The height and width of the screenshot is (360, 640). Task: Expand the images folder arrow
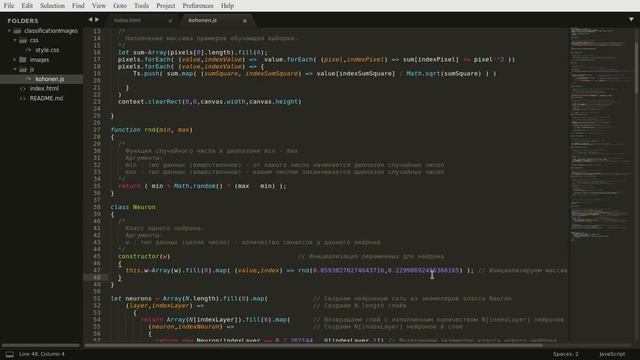coord(15,60)
